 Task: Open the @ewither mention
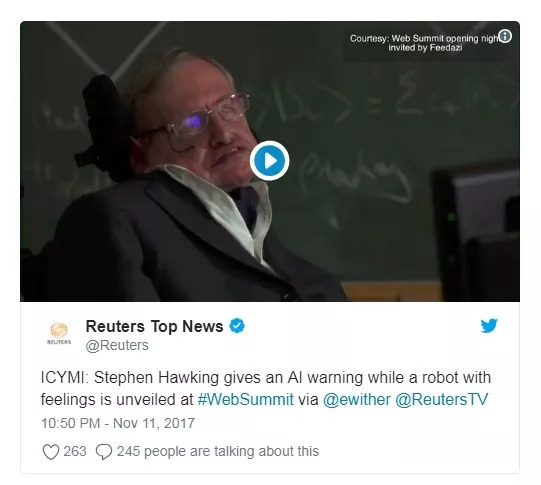tap(357, 399)
